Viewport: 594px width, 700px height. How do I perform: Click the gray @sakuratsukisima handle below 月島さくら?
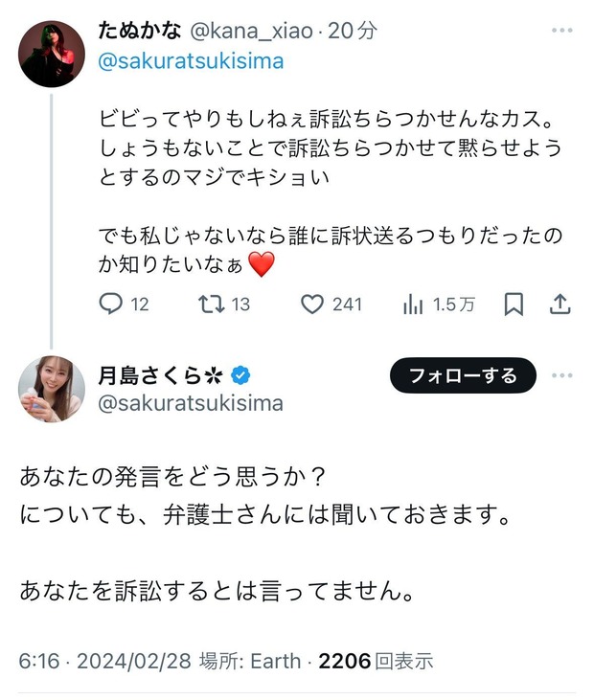click(191, 403)
